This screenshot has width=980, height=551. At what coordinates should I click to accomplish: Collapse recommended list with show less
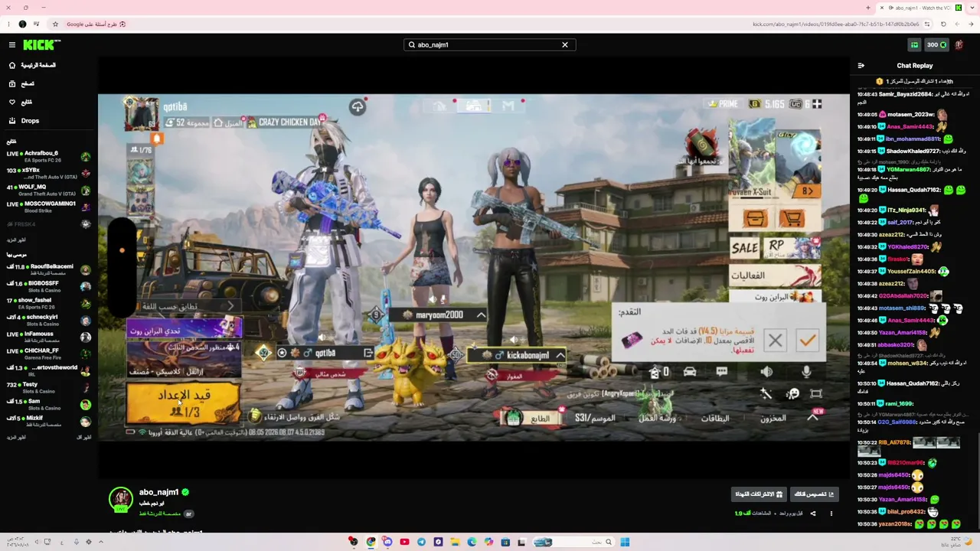coord(84,437)
